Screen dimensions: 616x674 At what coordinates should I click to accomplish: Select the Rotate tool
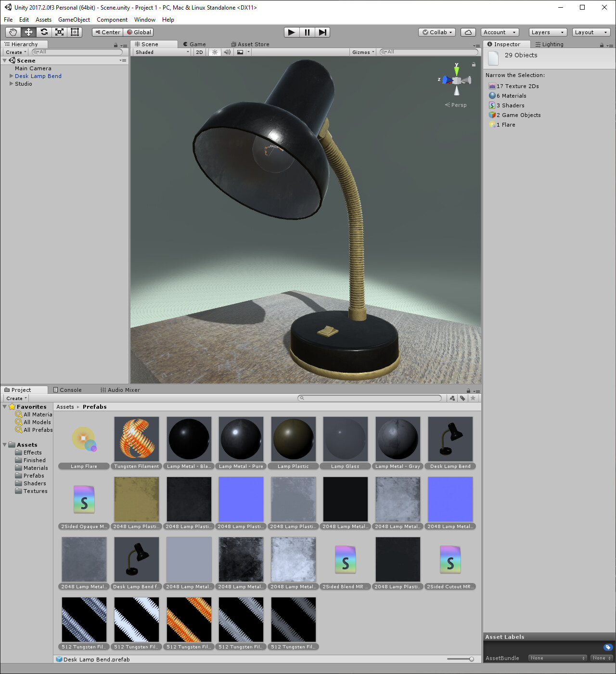pyautogui.click(x=44, y=32)
